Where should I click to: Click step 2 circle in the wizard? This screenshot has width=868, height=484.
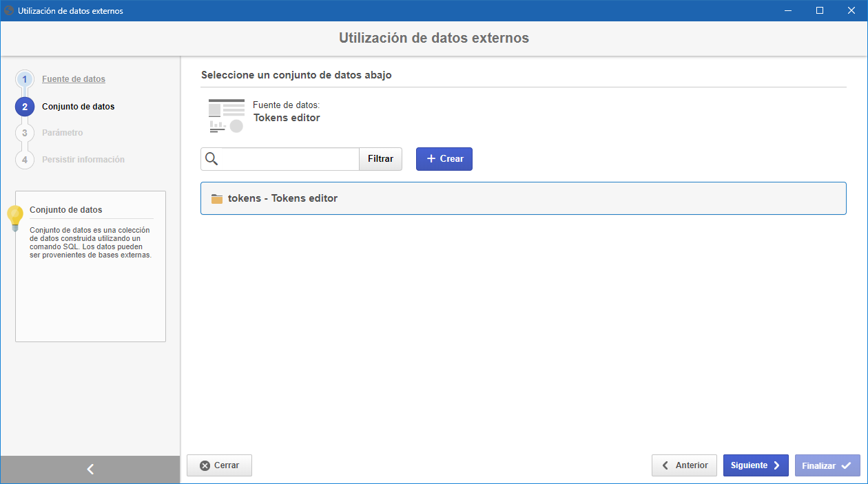25,107
